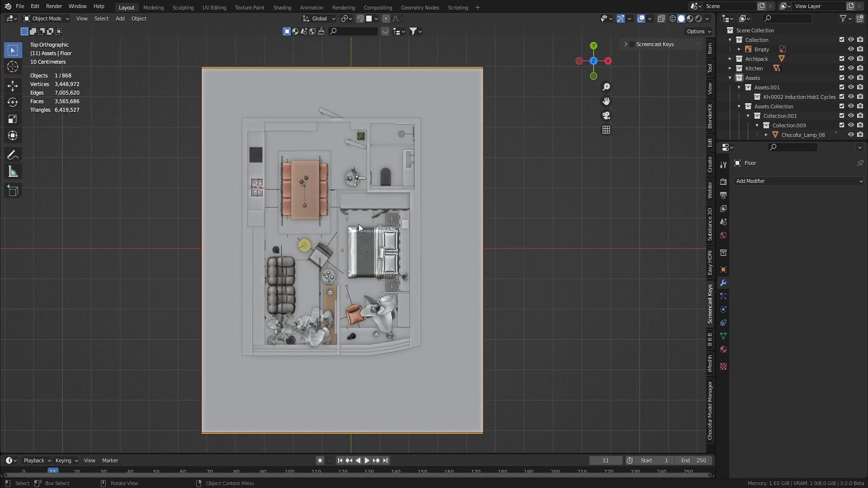Viewport: 868px width, 488px height.
Task: Select the Measure tool
Action: click(x=13, y=172)
